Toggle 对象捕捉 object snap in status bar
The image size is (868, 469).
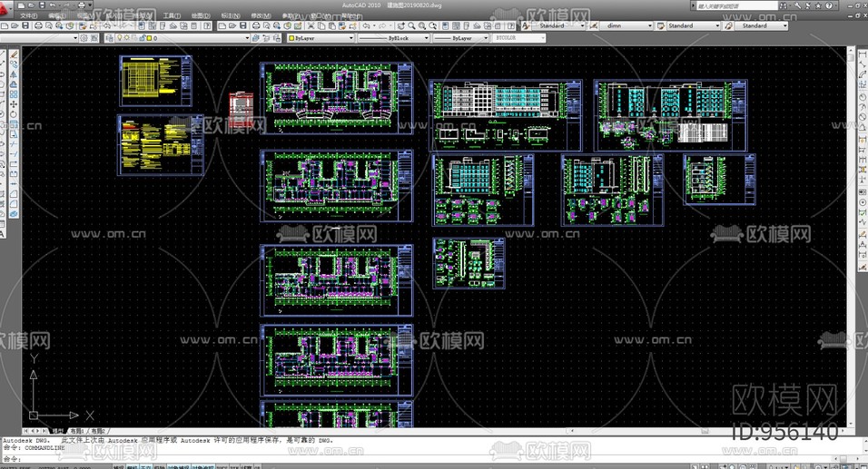[x=178, y=467]
